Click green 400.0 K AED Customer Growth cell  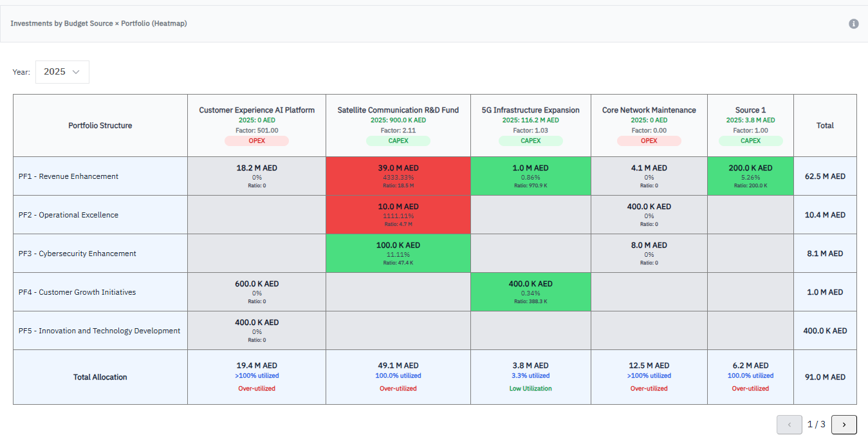[x=530, y=292]
